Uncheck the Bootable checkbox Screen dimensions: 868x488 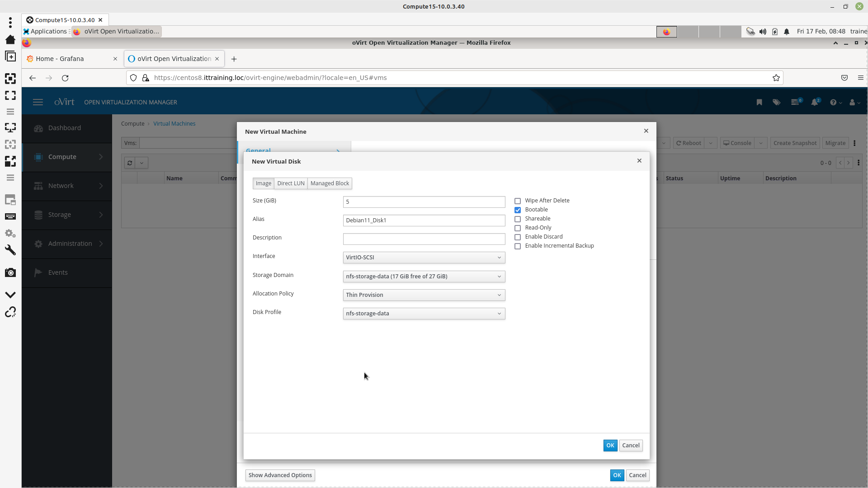518,210
